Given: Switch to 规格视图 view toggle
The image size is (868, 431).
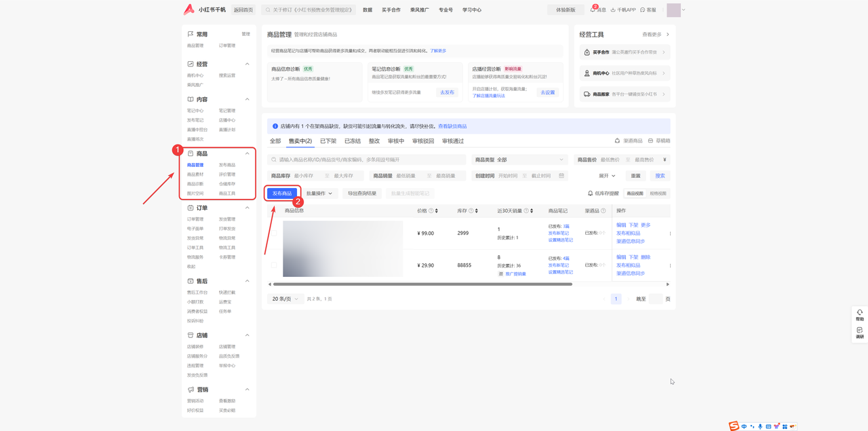Looking at the screenshot, I should (x=658, y=193).
